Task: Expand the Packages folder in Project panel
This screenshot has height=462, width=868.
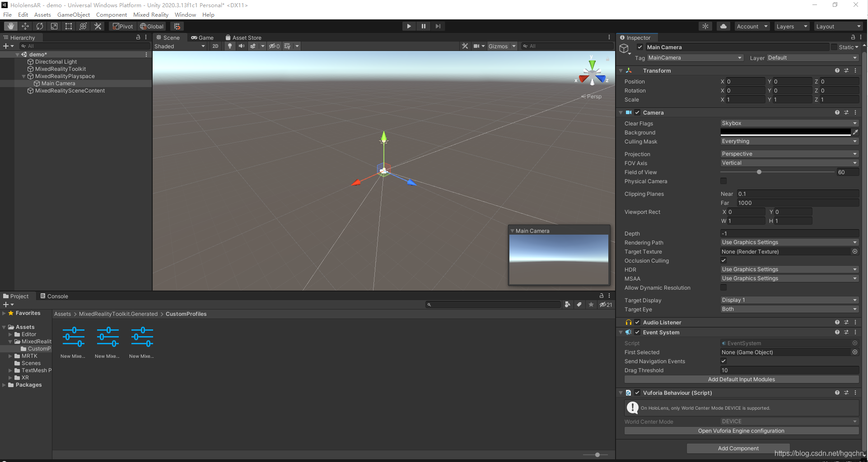Action: point(5,385)
